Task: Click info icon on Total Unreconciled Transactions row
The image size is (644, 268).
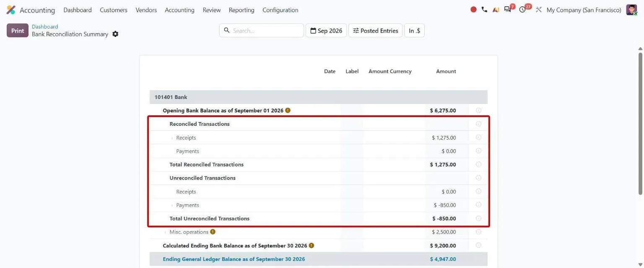Action: pos(479,219)
